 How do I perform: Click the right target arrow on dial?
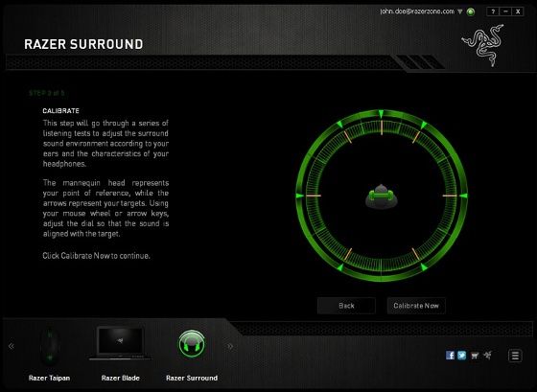[463, 196]
